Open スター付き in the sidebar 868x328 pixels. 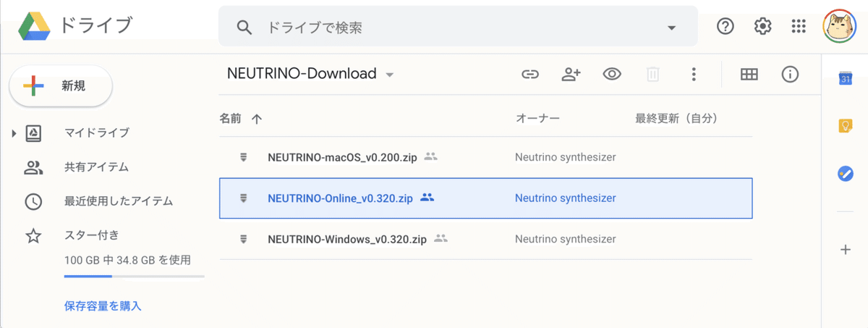[x=92, y=235]
